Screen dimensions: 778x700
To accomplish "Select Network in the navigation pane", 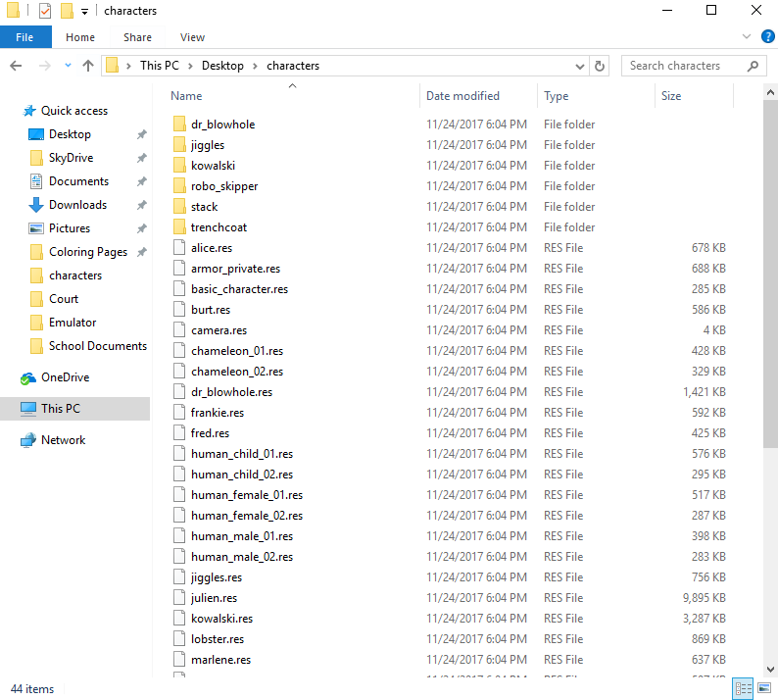I will click(x=63, y=440).
